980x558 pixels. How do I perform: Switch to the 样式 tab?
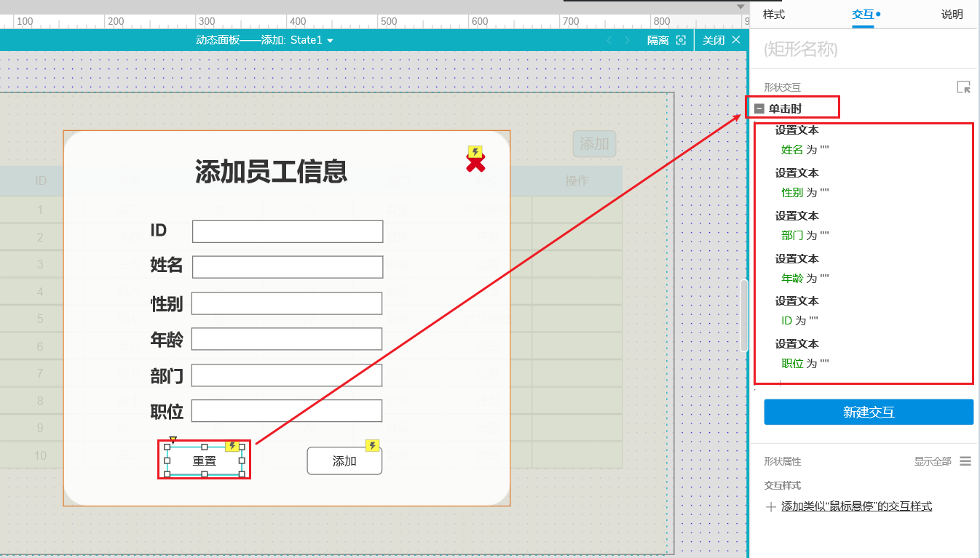[774, 15]
